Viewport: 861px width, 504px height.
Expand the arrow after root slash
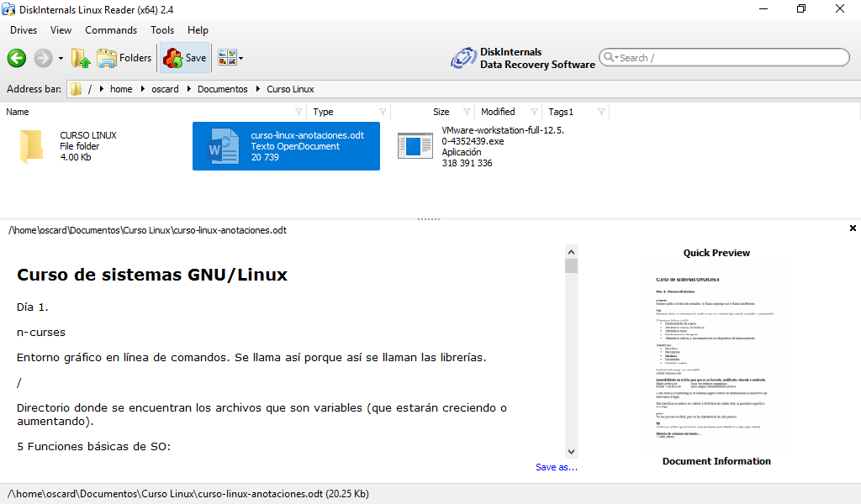[x=102, y=89]
